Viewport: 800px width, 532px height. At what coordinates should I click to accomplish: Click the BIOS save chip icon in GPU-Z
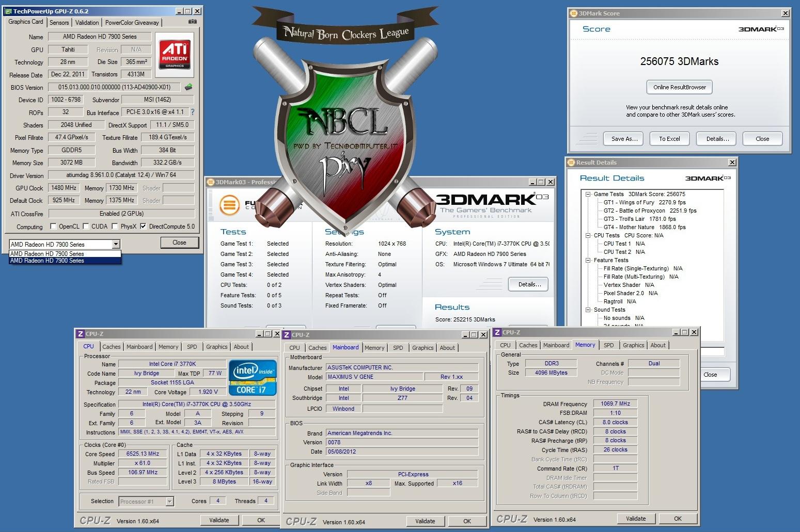(x=189, y=87)
